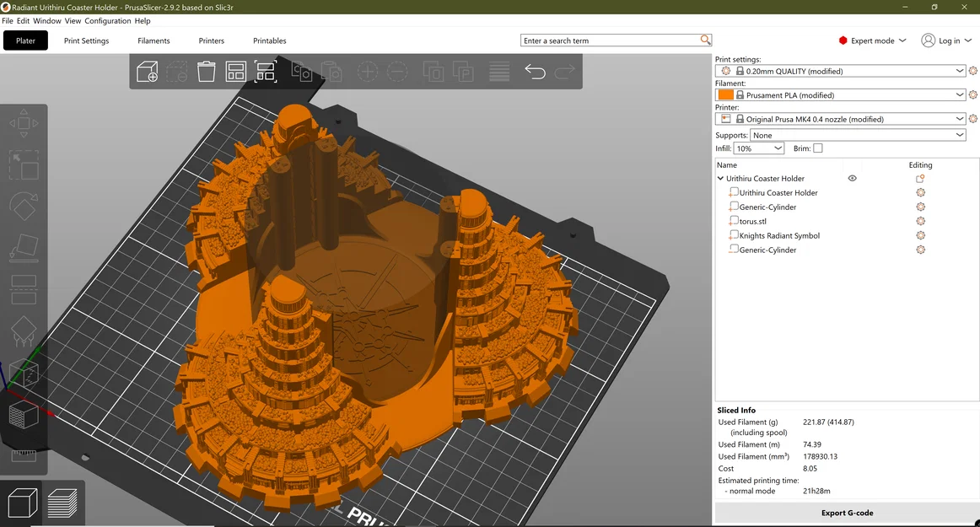980x527 pixels.
Task: Open the Configuration menu
Action: pos(108,20)
